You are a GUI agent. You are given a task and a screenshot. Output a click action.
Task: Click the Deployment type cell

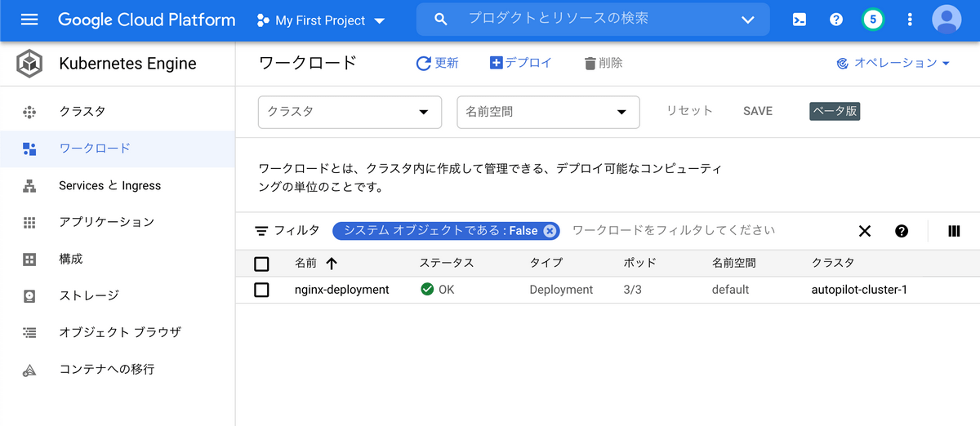tap(561, 290)
